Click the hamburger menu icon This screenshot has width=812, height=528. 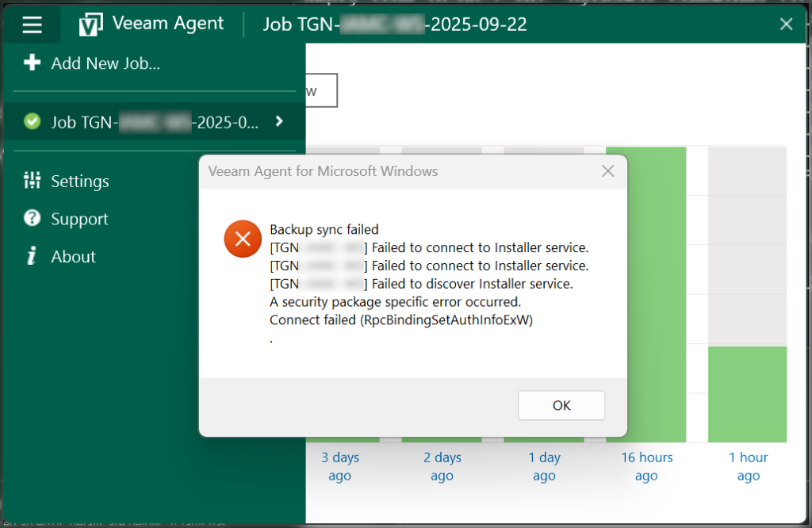tap(32, 25)
